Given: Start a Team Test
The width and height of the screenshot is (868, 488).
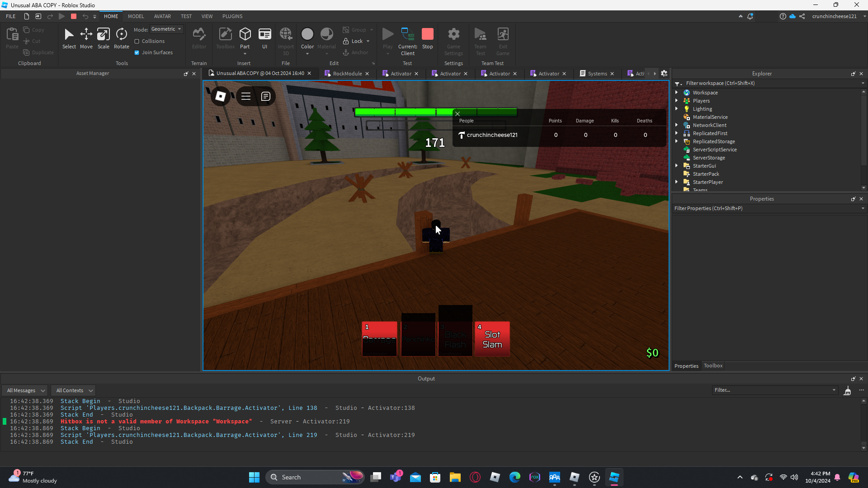Looking at the screenshot, I should coord(480,41).
